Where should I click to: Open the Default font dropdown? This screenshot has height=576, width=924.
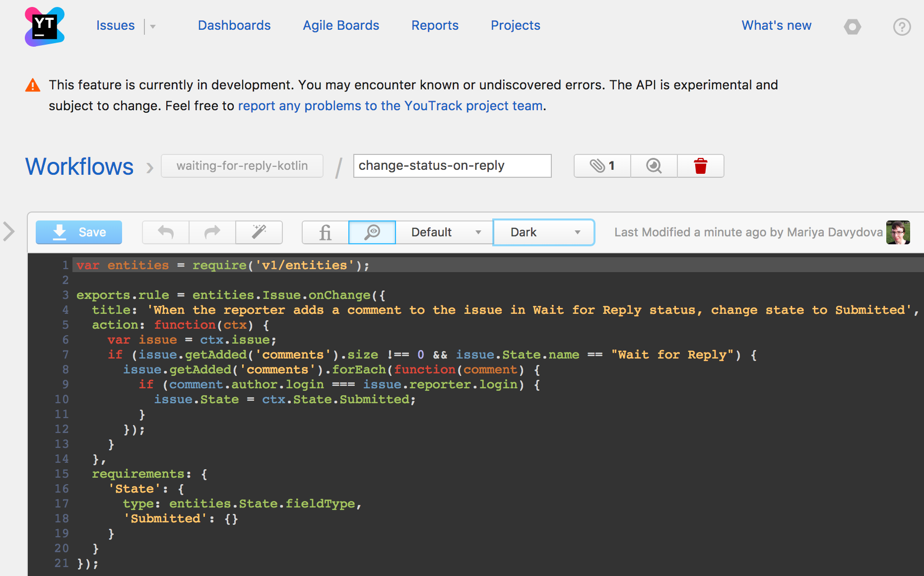[x=445, y=232]
